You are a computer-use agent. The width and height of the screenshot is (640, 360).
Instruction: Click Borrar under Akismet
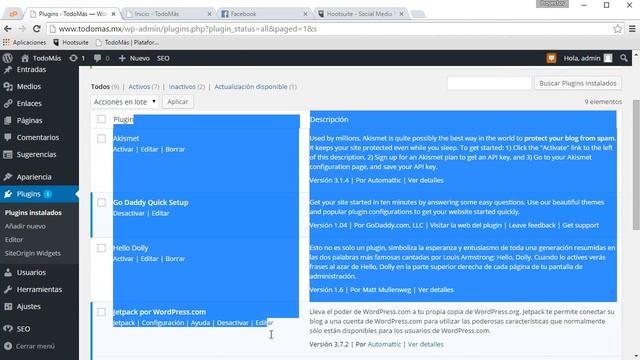(x=175, y=149)
